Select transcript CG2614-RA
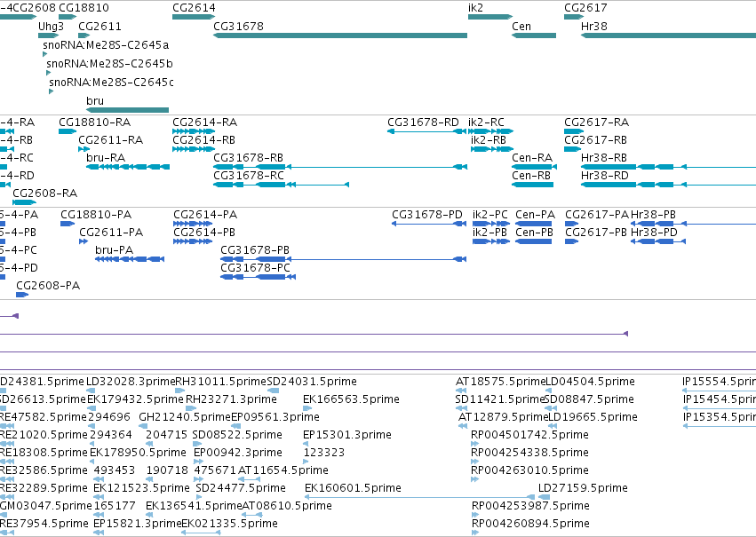756x537 pixels. [x=205, y=122]
